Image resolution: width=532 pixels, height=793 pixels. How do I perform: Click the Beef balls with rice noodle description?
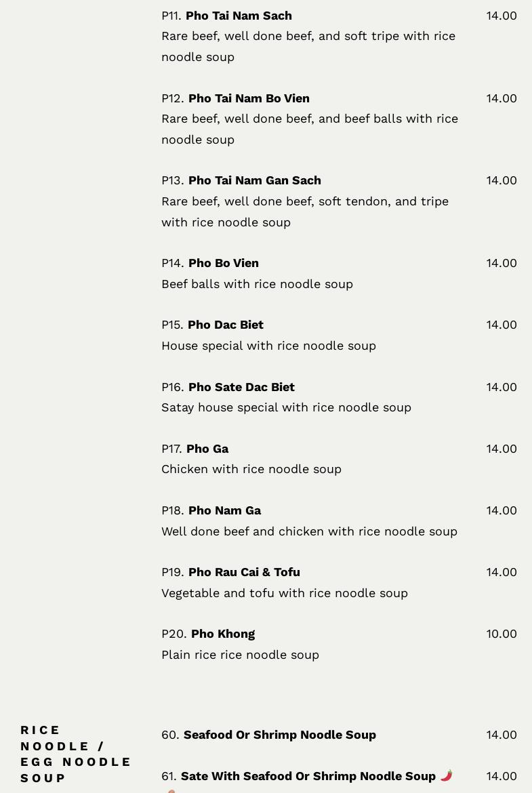pyautogui.click(x=257, y=284)
